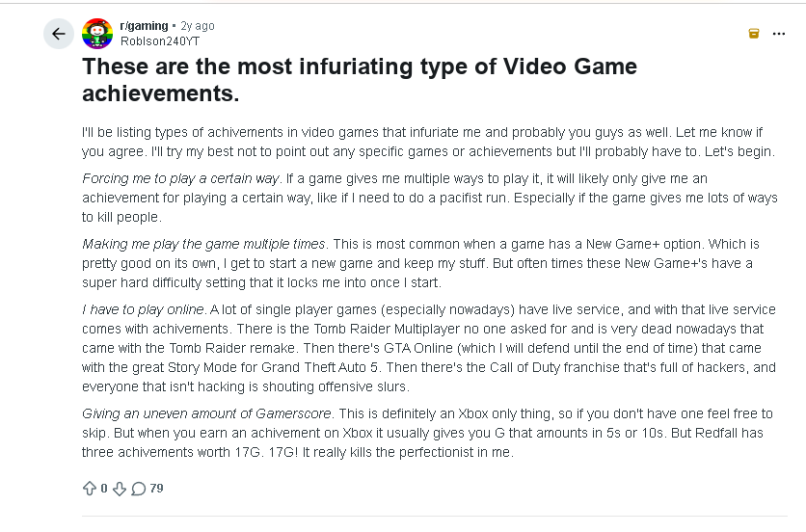Go back using the left arrow button
Image resolution: width=806 pixels, height=532 pixels.
[x=58, y=34]
